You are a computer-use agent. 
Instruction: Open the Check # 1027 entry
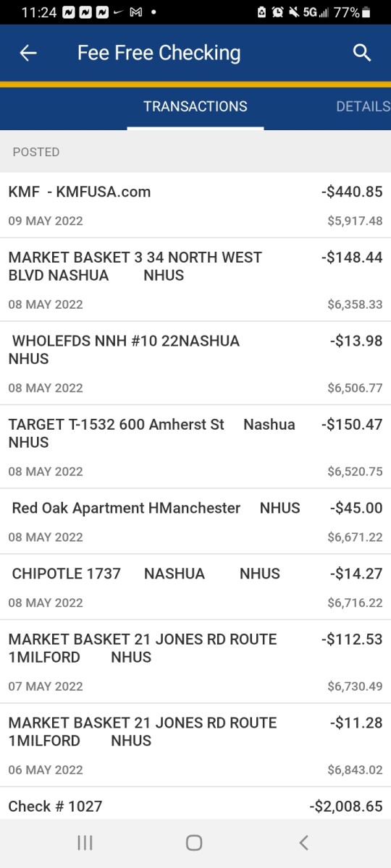pos(195,804)
